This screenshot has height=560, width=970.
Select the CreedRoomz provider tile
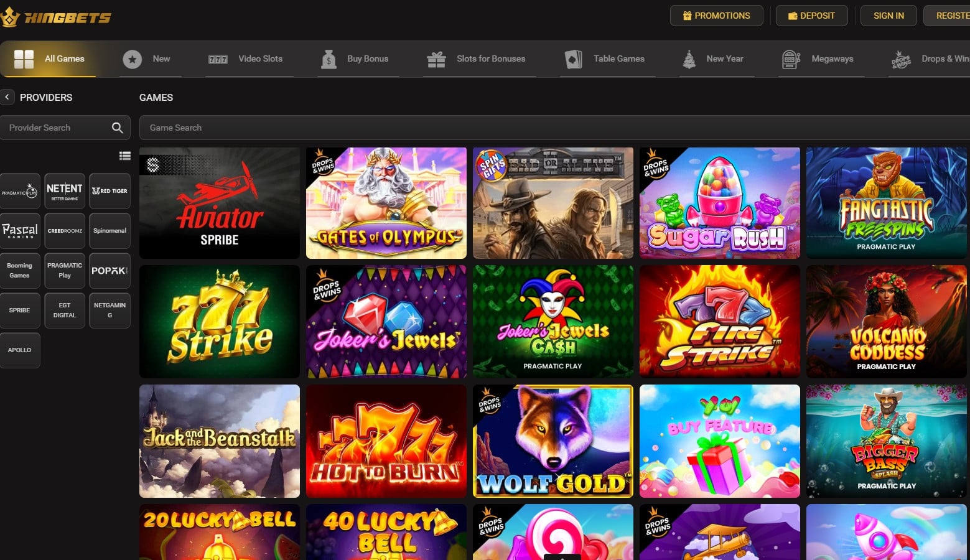point(65,231)
